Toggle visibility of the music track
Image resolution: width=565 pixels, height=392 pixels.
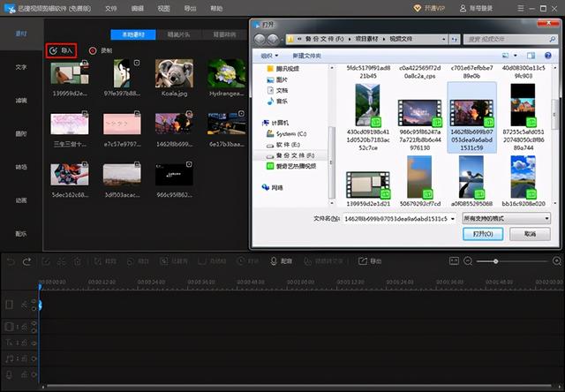point(34,358)
